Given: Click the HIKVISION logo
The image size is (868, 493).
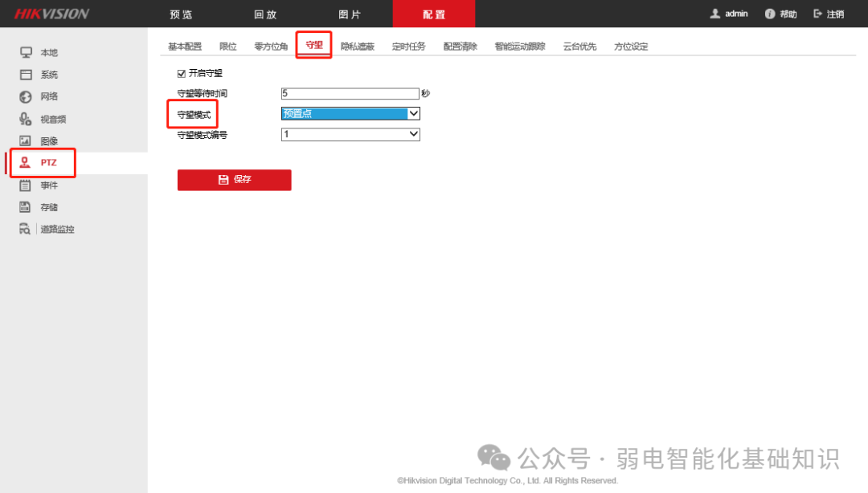Looking at the screenshot, I should [x=51, y=14].
